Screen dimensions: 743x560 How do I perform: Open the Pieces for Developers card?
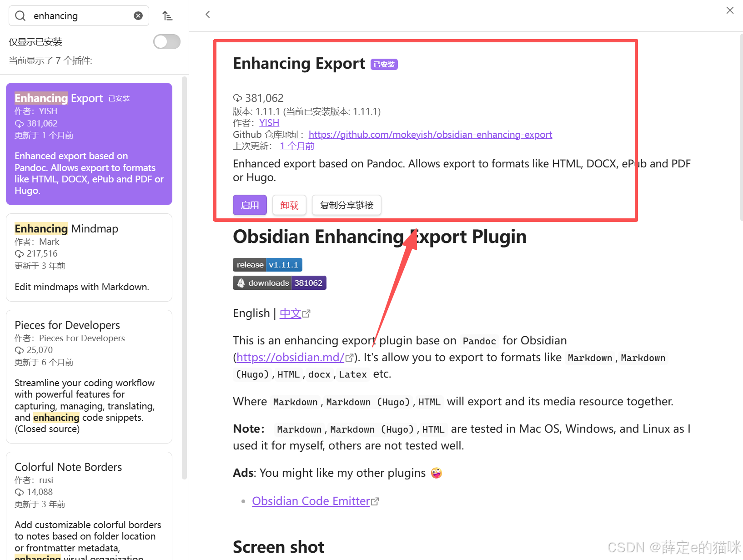[89, 377]
